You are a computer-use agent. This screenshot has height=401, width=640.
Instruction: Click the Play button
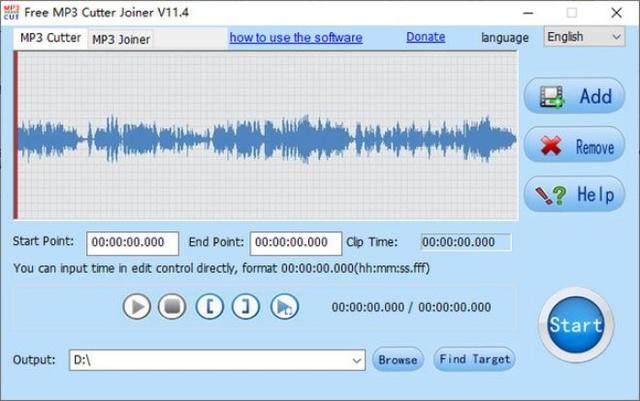click(x=137, y=307)
